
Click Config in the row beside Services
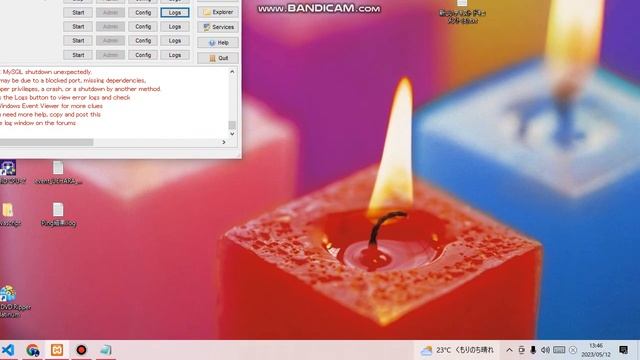(143, 27)
